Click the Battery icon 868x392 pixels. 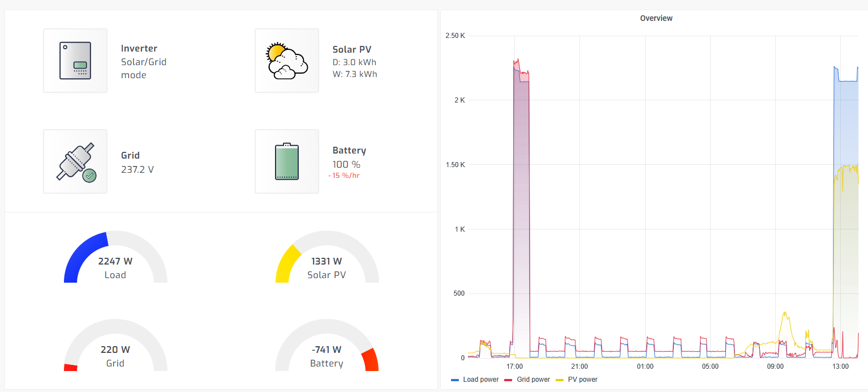pyautogui.click(x=287, y=161)
